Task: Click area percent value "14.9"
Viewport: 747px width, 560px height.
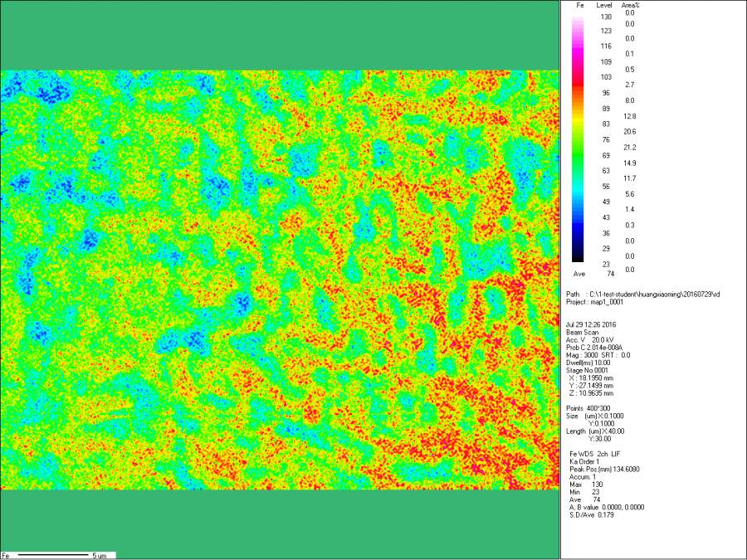Action: [630, 163]
